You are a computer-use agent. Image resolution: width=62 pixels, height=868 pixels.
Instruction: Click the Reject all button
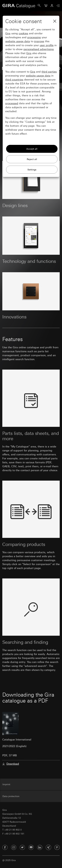click(32, 159)
